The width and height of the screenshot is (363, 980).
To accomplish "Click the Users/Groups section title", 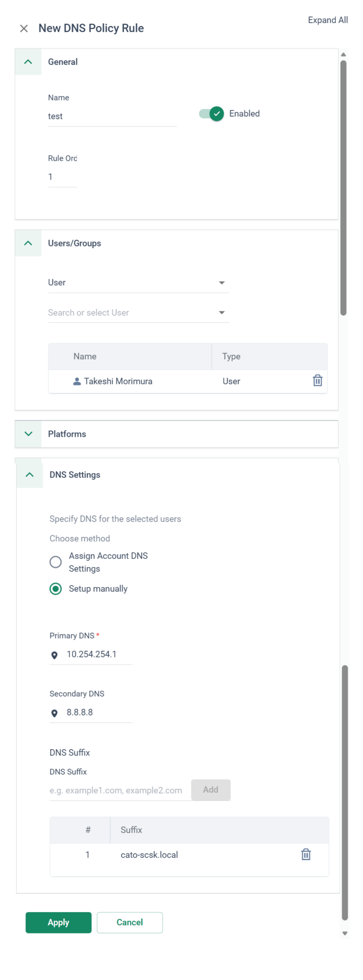I will (75, 243).
